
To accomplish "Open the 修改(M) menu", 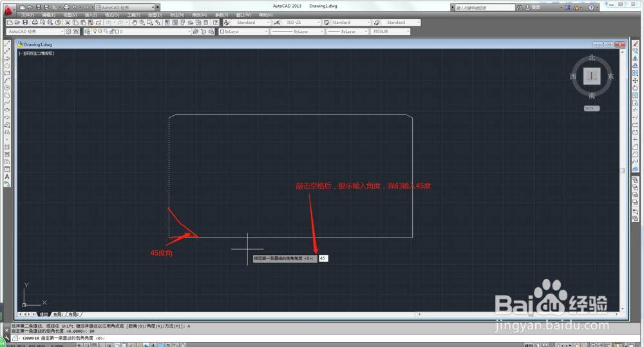I will (200, 15).
